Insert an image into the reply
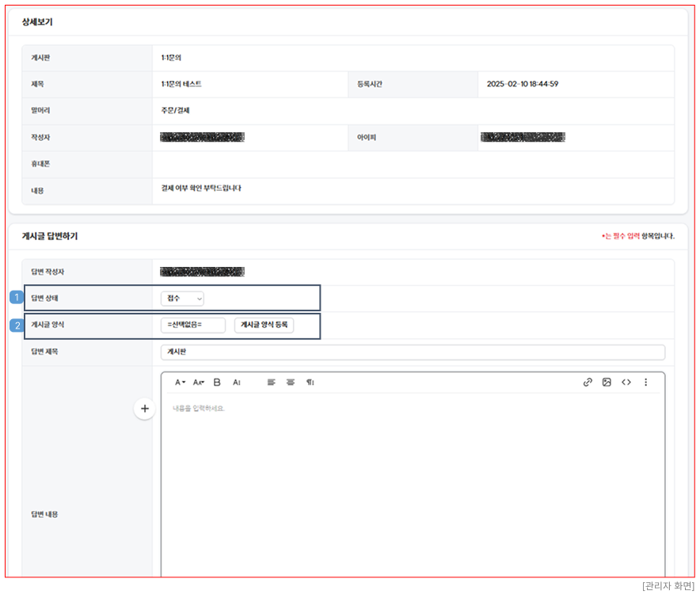 [607, 382]
